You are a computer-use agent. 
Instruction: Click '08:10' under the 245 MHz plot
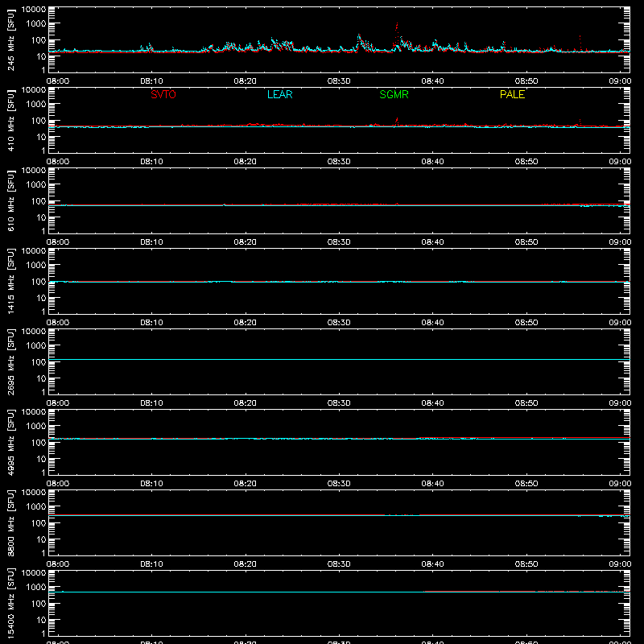tap(151, 81)
